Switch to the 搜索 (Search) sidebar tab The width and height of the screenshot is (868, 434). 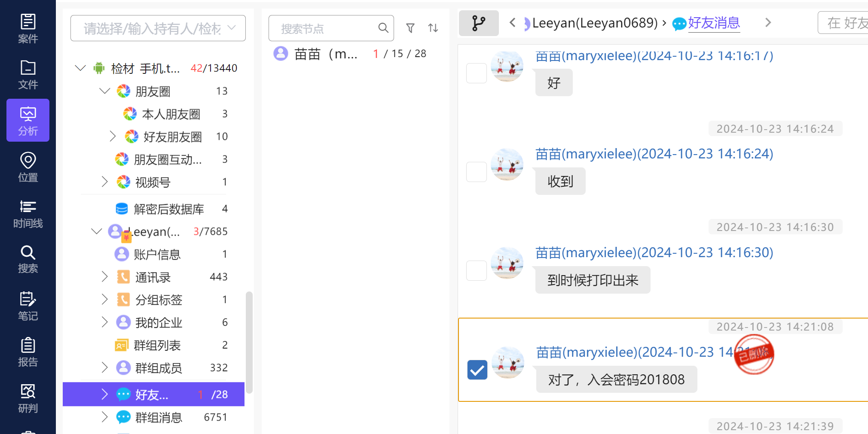28,259
